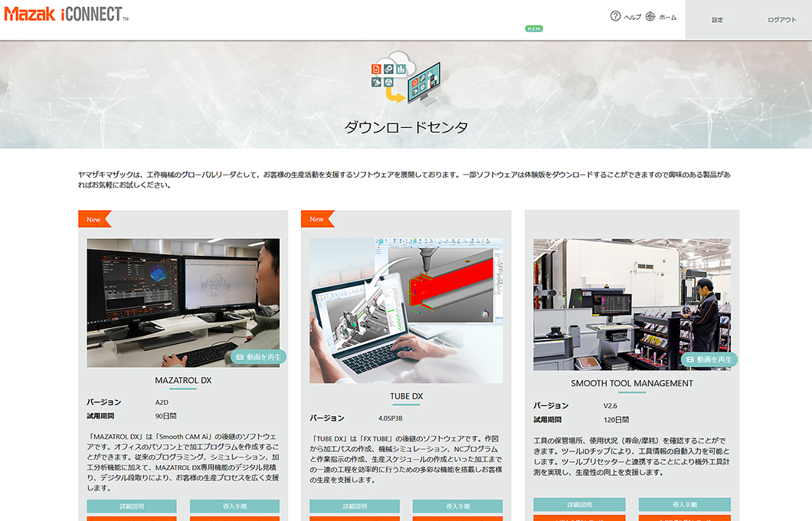Click the help question mark icon
Screen dimensions: 812x521
pos(615,16)
